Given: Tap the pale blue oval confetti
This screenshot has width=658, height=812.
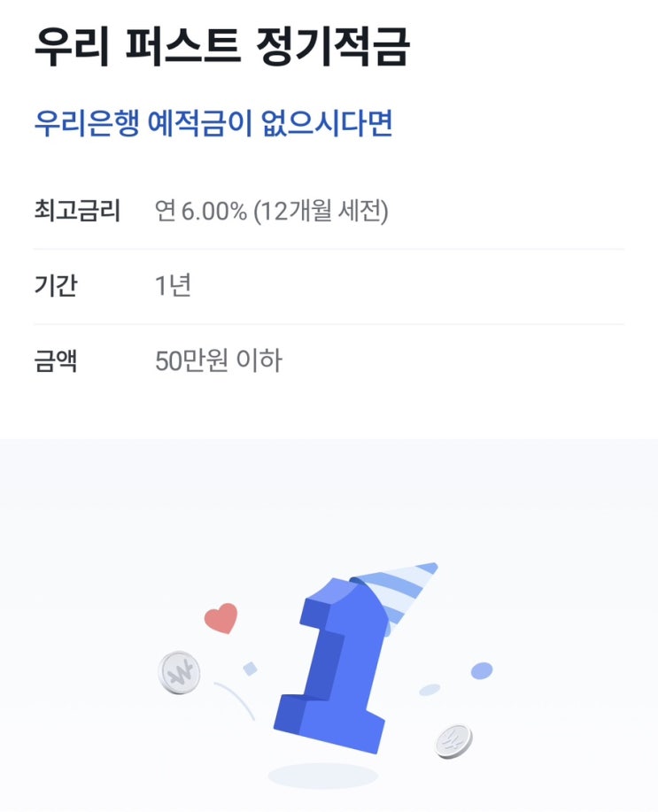Looking at the screenshot, I should pyautogui.click(x=430, y=689).
